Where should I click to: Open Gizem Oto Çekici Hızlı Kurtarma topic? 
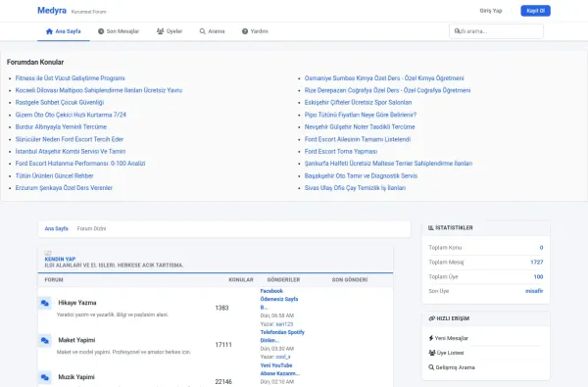click(x=71, y=115)
